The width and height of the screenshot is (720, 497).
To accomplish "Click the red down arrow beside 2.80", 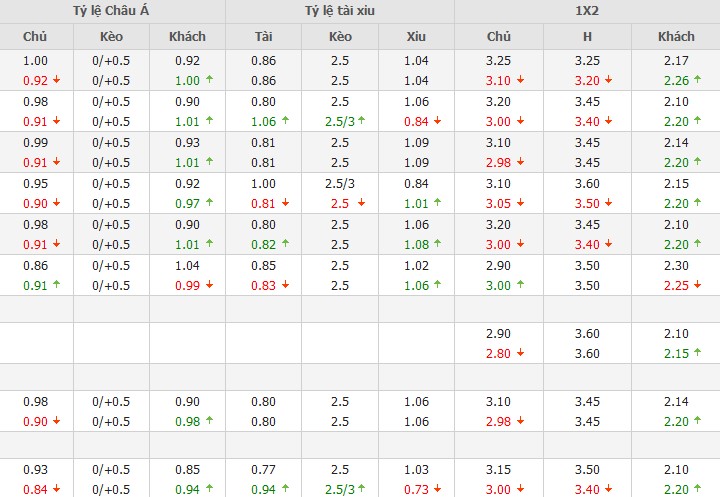I will tap(522, 354).
